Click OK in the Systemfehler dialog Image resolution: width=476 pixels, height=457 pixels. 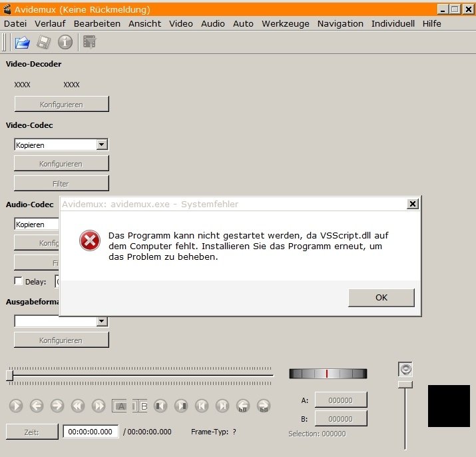[x=381, y=298]
